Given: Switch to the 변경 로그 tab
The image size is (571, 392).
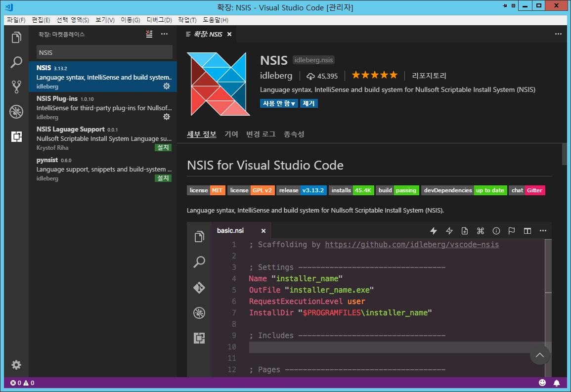Looking at the screenshot, I should [x=261, y=134].
